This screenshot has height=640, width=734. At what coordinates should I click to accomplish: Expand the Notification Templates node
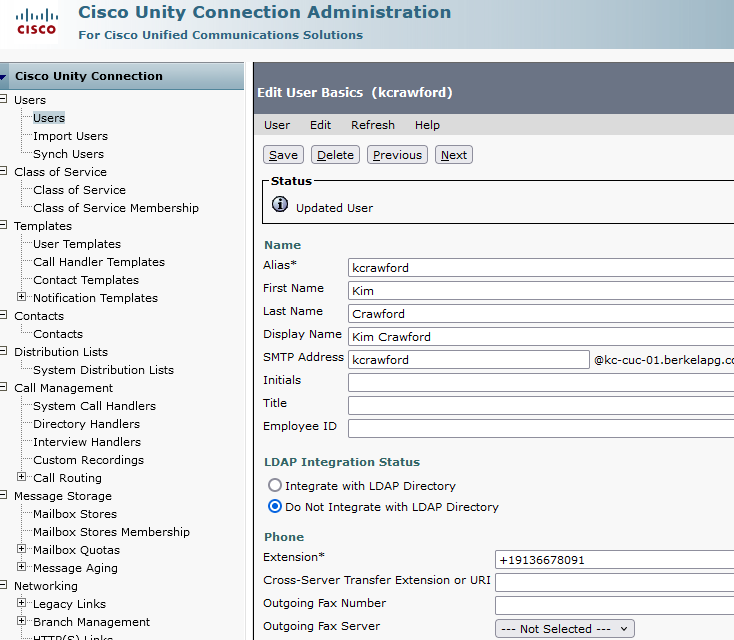(22, 297)
